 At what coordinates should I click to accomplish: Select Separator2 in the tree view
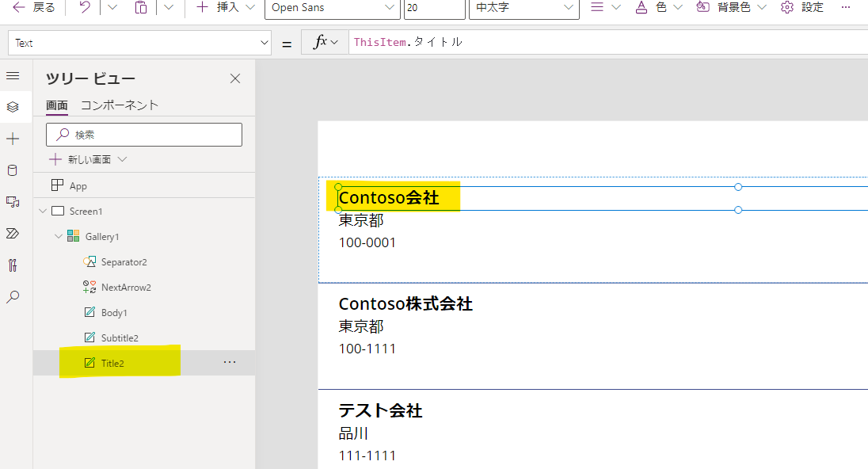click(124, 262)
